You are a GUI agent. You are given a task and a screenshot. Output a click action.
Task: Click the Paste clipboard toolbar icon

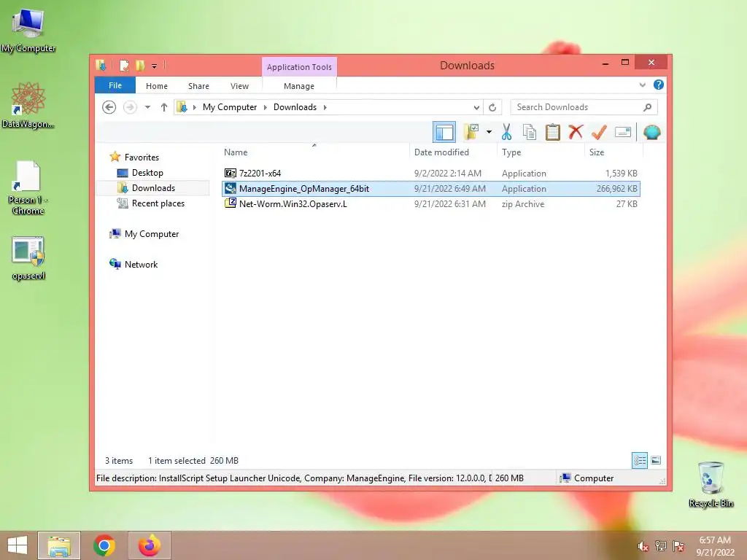click(553, 132)
